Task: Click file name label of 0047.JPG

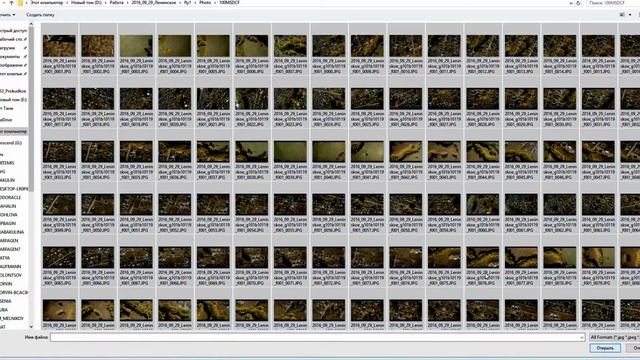Action: coord(598,172)
